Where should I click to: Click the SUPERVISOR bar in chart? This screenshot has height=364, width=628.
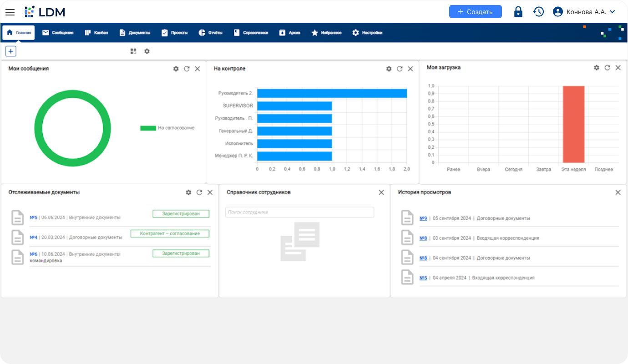click(294, 106)
